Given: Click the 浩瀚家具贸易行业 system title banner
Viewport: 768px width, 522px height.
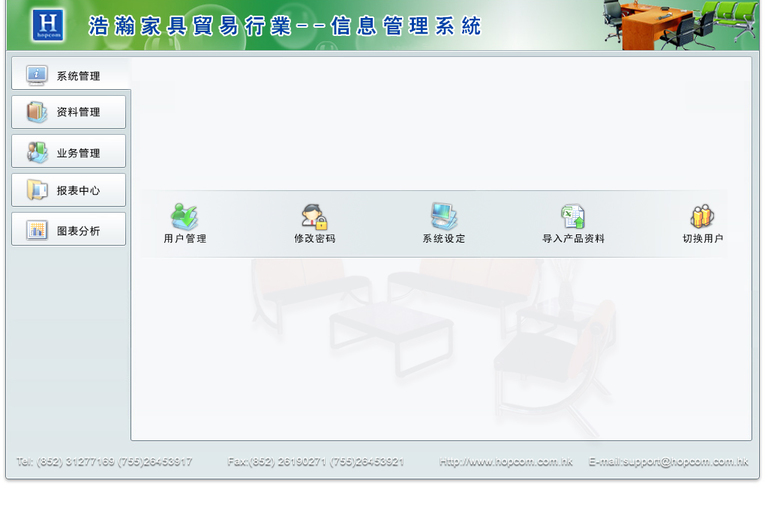Looking at the screenshot, I should [x=285, y=26].
